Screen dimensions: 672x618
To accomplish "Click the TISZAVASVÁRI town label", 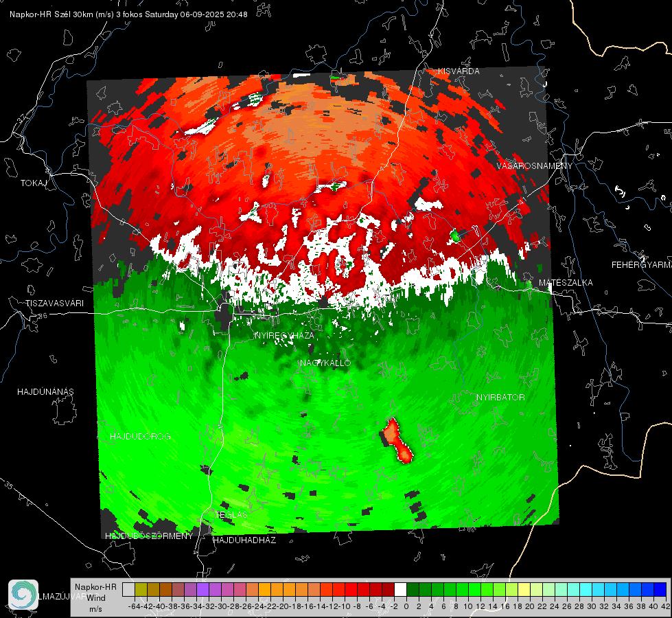I will (x=54, y=304).
